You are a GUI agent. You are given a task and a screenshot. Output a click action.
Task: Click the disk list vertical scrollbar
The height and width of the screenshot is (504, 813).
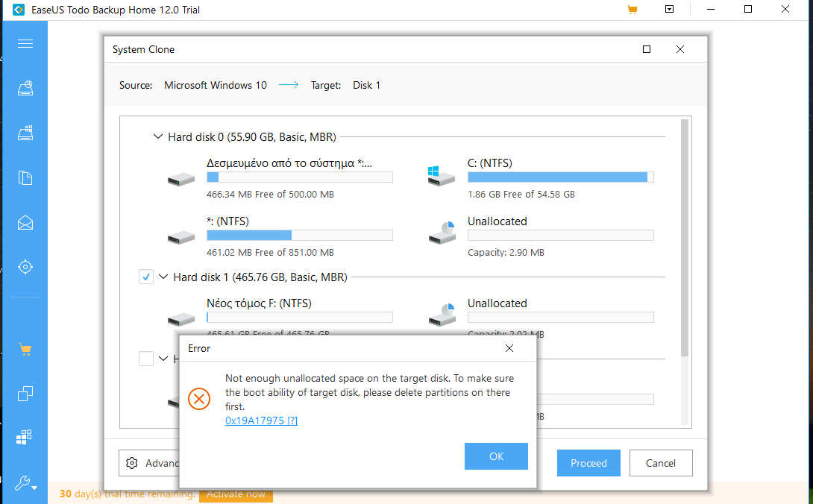(x=685, y=238)
